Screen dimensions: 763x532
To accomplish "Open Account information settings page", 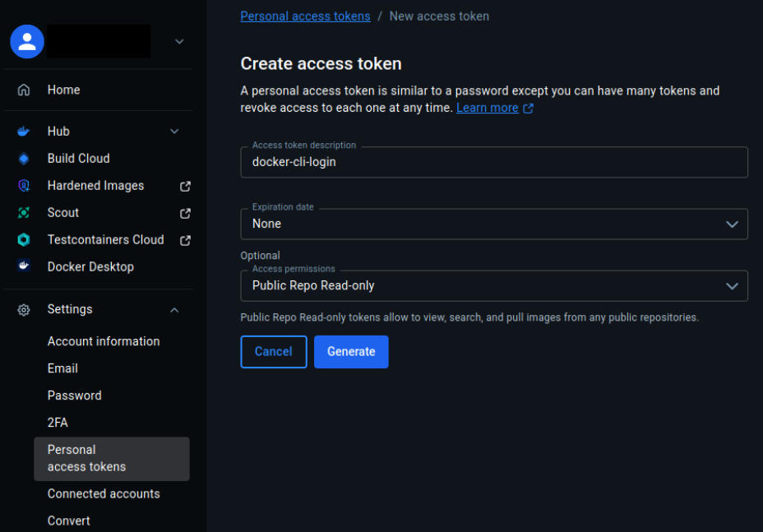I will tap(104, 341).
